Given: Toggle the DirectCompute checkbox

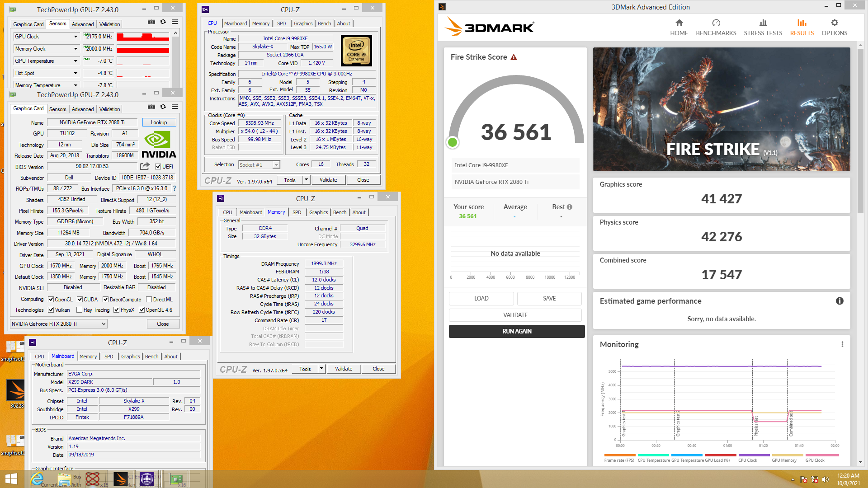Looking at the screenshot, I should click(105, 300).
